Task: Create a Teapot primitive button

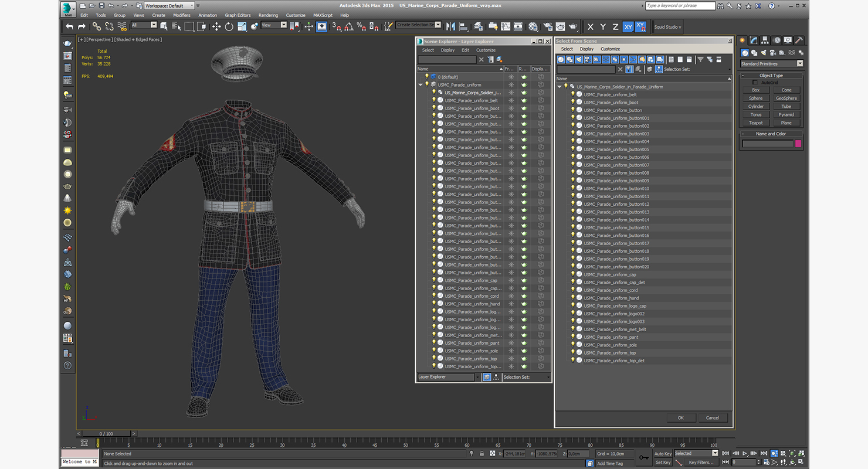Action: (x=756, y=123)
